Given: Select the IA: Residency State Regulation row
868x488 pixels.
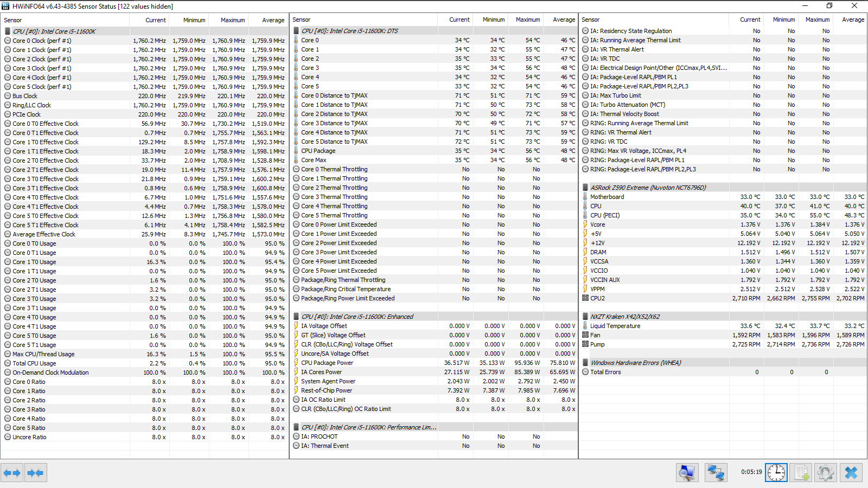Looking at the screenshot, I should (723, 31).
